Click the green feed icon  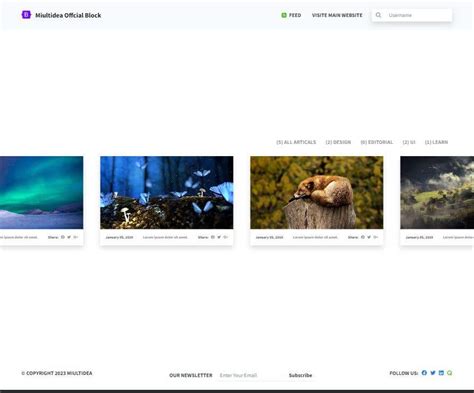[x=284, y=15]
